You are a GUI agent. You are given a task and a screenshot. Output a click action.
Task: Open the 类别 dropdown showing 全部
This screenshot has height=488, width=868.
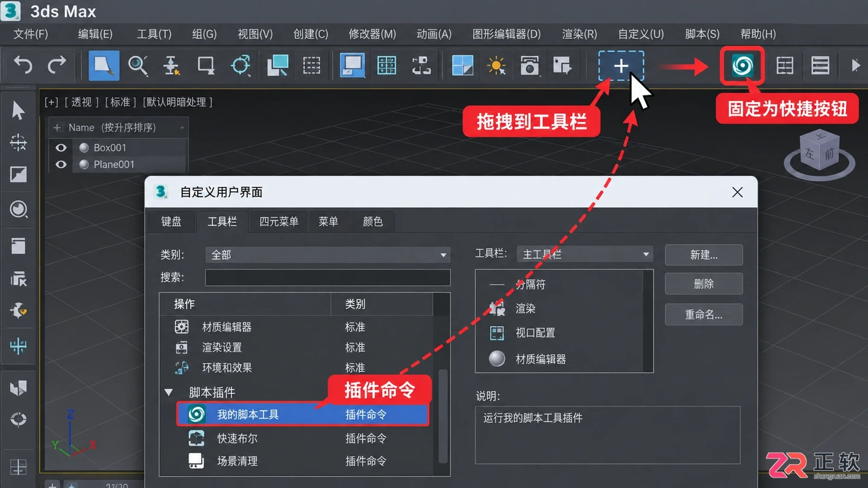pos(328,255)
